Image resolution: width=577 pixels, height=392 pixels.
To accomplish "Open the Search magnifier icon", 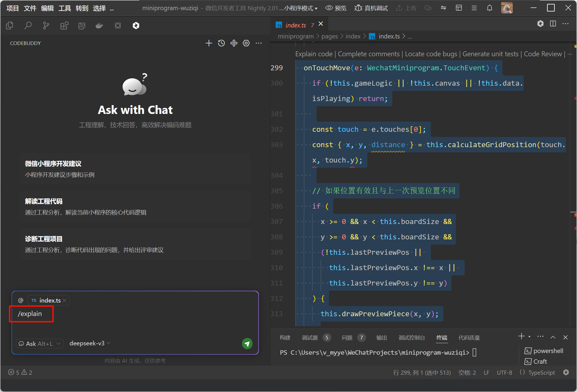I will click(28, 26).
